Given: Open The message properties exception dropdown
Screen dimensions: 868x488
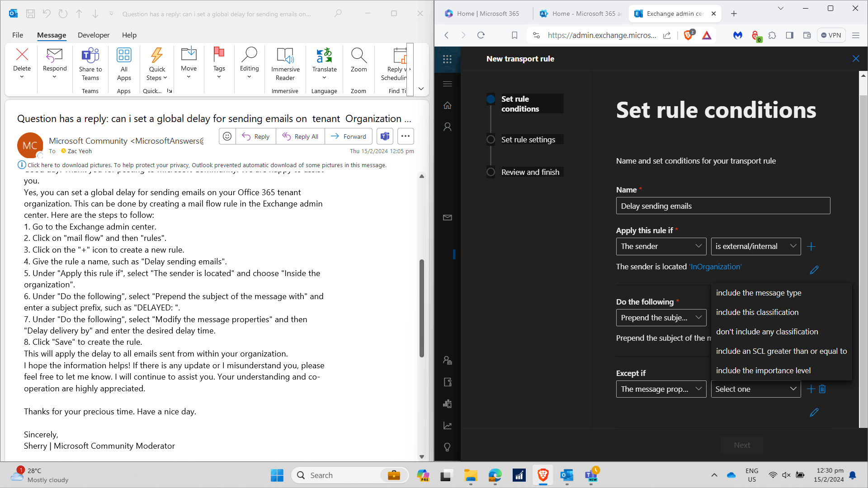Looking at the screenshot, I should [x=661, y=389].
